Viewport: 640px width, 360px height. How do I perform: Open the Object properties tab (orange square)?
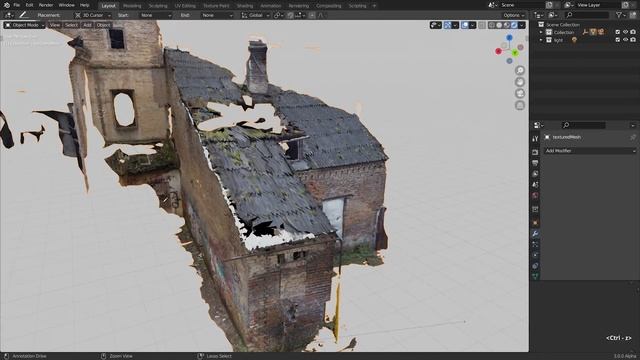(x=535, y=223)
